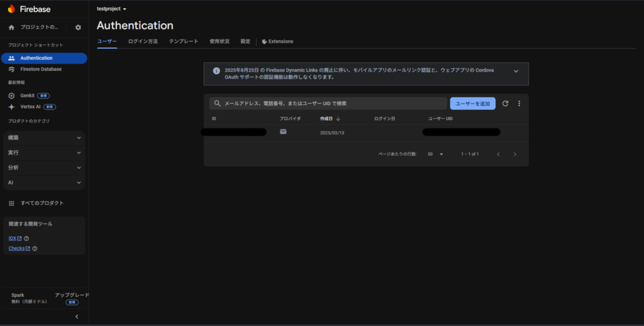Open the Extensions tab

[x=277, y=41]
